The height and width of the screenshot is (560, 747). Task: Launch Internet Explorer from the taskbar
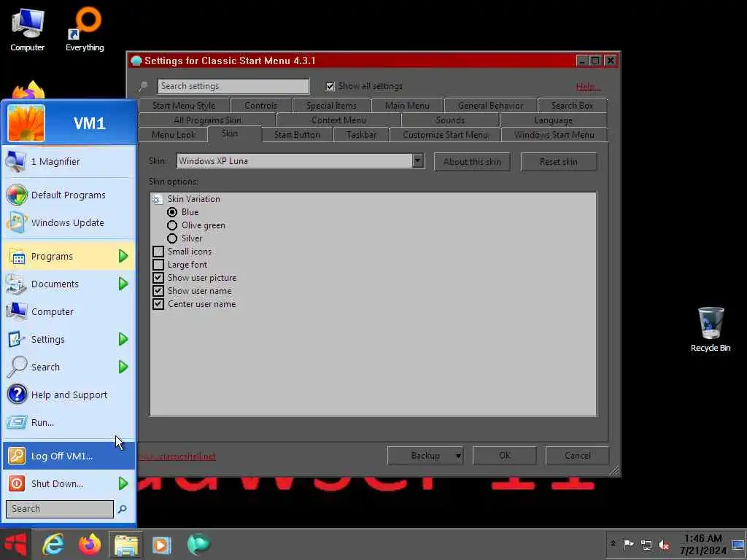[53, 544]
